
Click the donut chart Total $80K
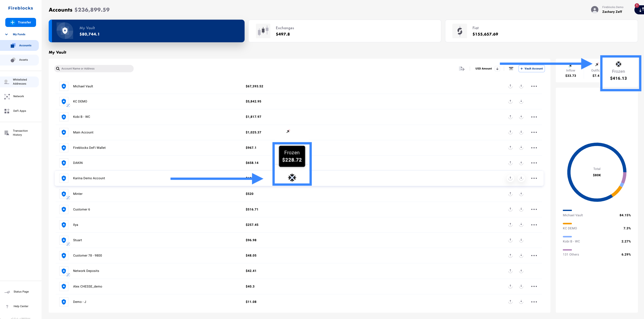(597, 172)
